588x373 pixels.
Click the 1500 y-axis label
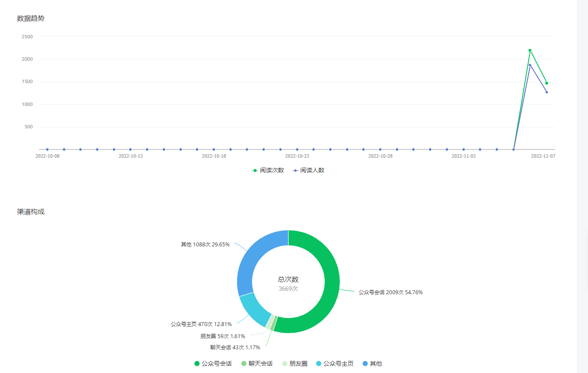click(27, 81)
